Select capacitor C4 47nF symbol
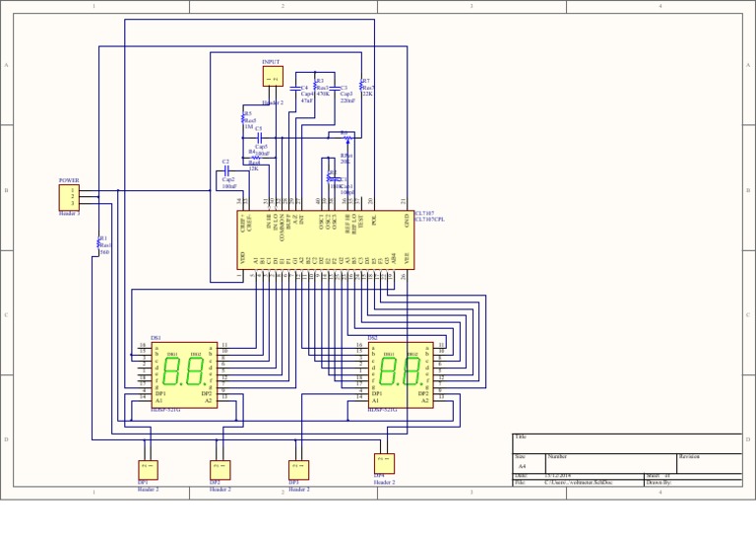 (x=294, y=89)
